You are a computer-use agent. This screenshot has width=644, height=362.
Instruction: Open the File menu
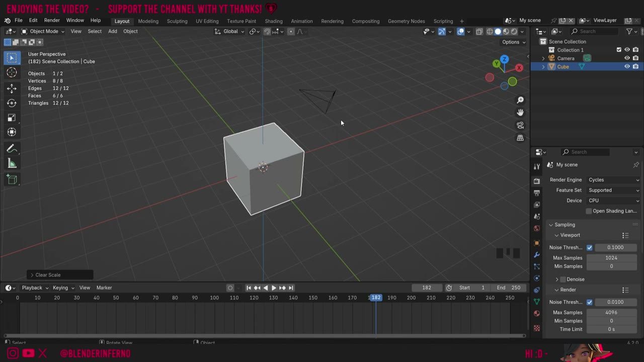coord(18,21)
